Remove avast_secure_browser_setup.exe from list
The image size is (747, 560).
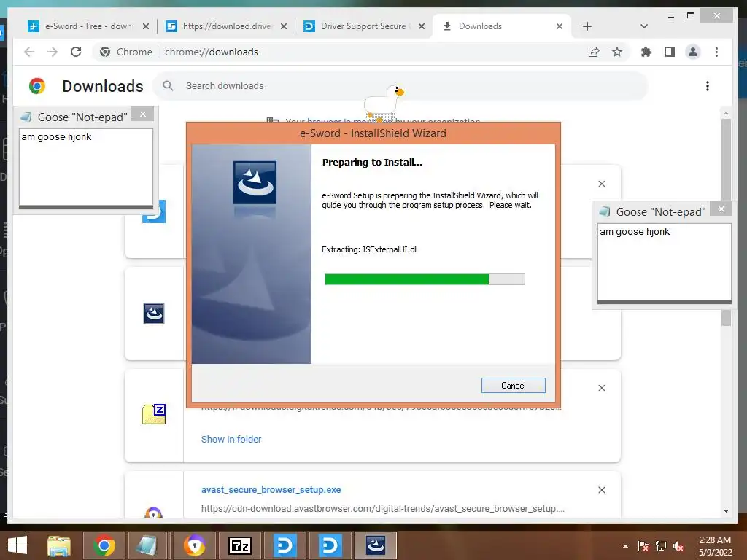[602, 490]
